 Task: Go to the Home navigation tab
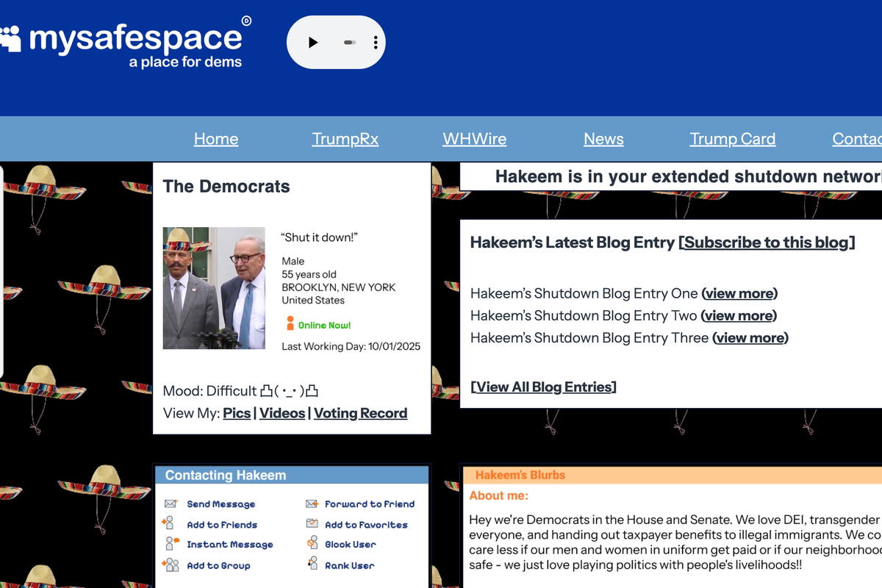[x=215, y=138]
